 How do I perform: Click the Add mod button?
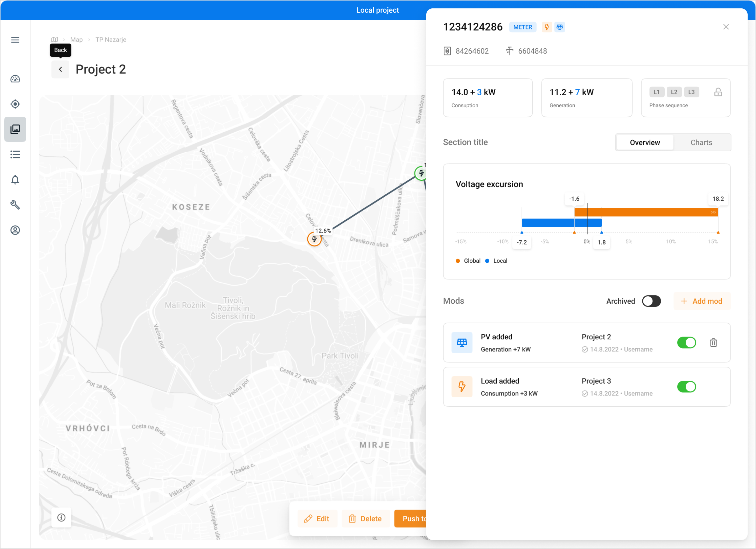click(x=701, y=301)
